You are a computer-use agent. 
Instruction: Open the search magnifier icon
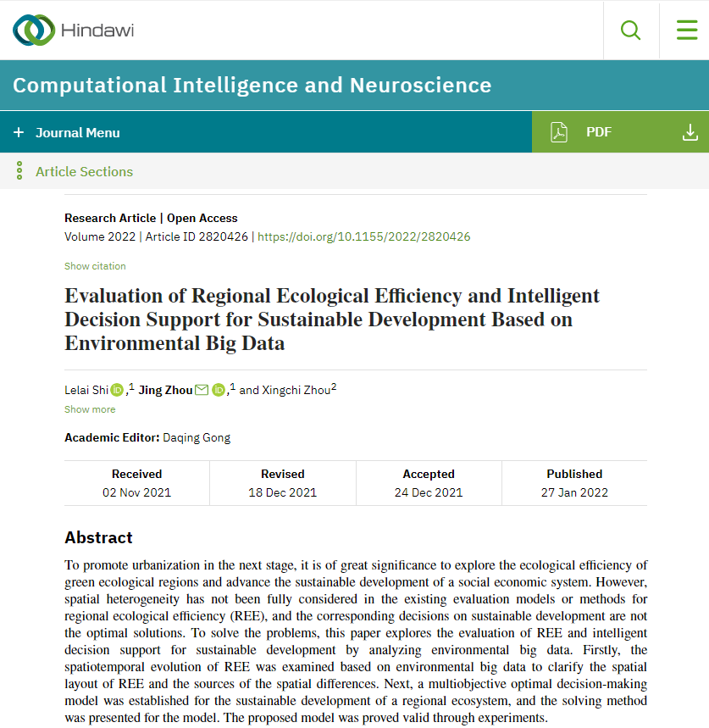[631, 31]
